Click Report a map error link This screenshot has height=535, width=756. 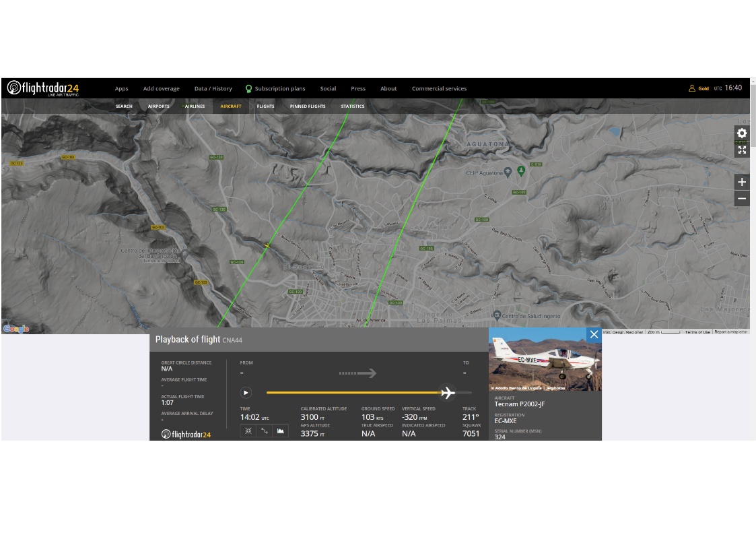(731, 332)
